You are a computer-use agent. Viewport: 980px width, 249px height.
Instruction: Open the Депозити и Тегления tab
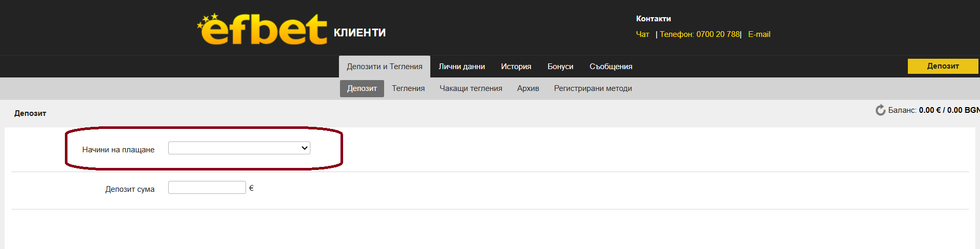[385, 67]
